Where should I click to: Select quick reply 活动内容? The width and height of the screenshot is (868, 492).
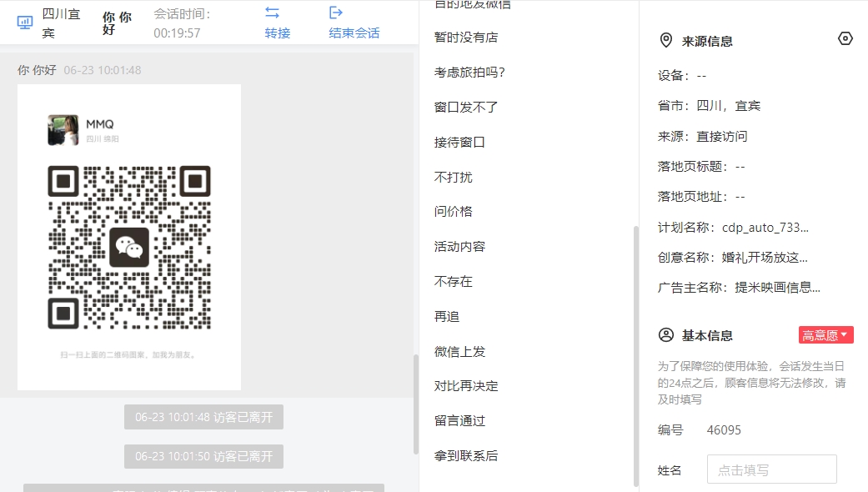459,246
